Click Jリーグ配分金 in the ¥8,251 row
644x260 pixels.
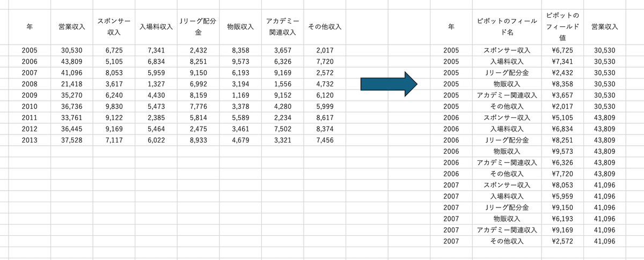click(x=507, y=140)
